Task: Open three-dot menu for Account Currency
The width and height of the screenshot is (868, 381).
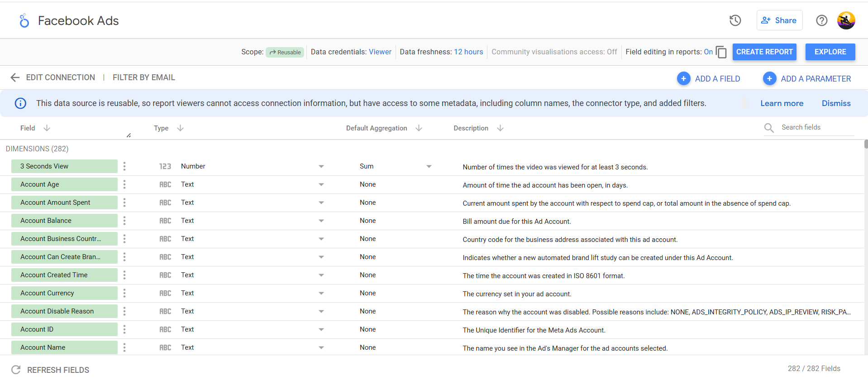Action: click(x=124, y=293)
